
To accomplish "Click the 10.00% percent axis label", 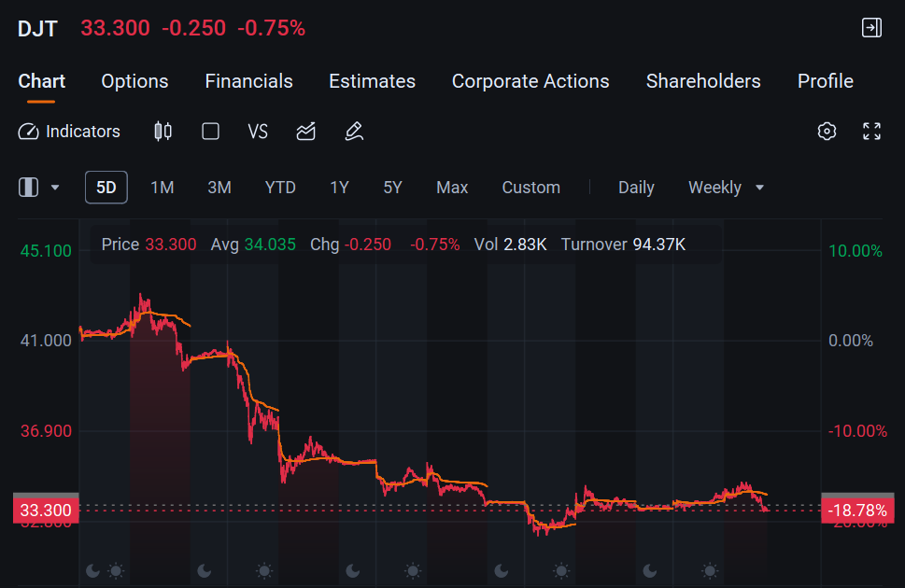I will [x=856, y=251].
